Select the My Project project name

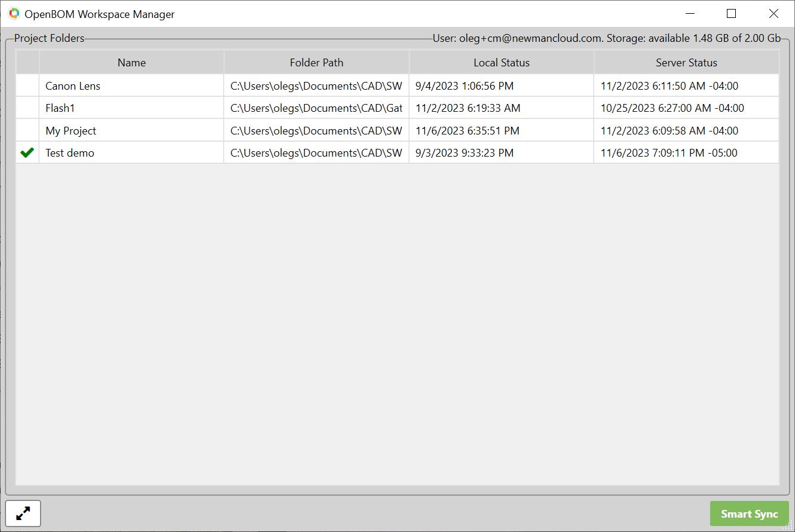point(71,131)
